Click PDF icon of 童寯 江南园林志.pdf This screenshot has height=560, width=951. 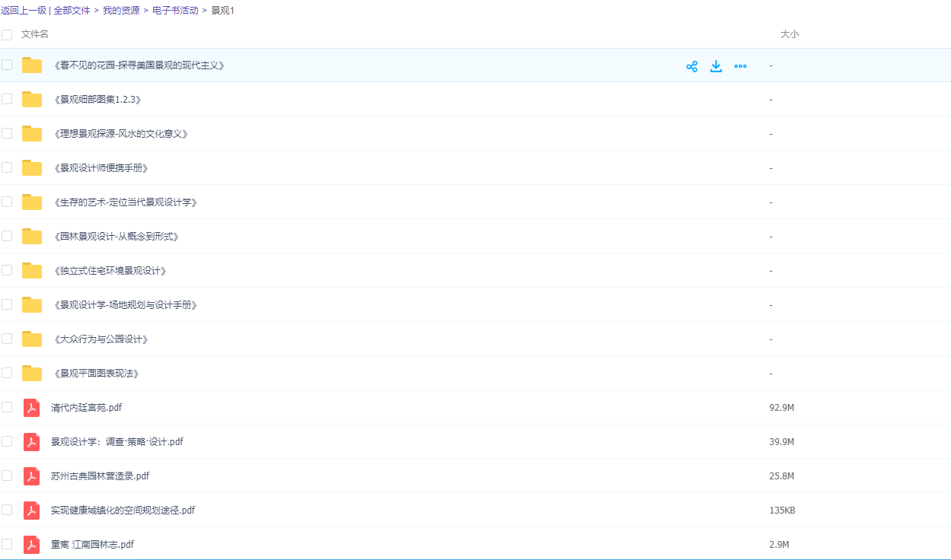pos(31,544)
